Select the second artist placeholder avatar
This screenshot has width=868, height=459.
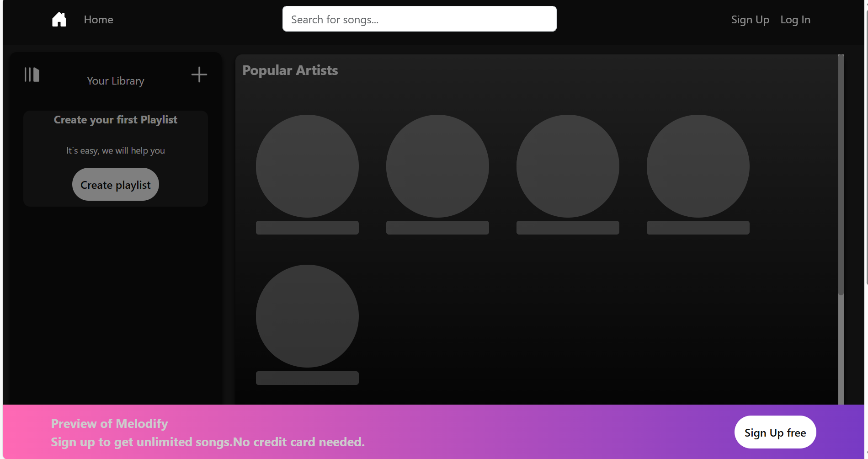point(437,165)
